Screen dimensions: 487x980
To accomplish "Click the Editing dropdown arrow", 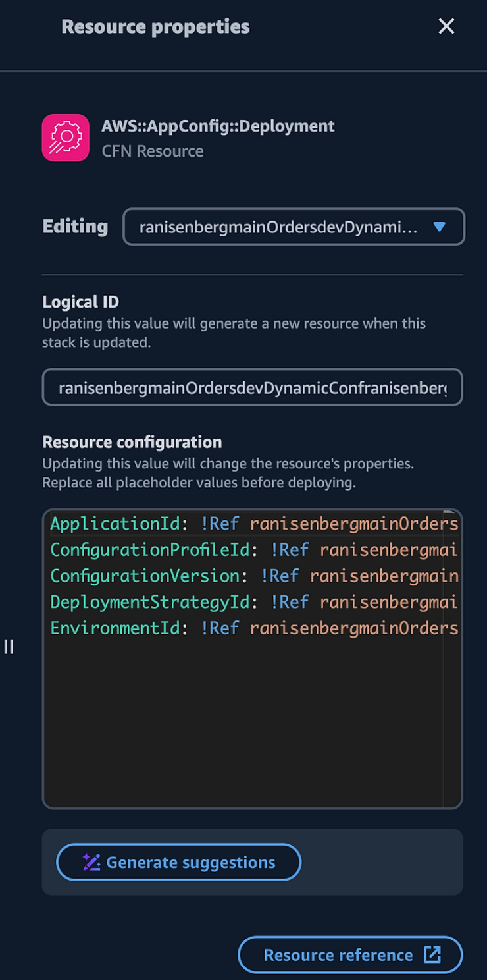I will pyautogui.click(x=440, y=227).
